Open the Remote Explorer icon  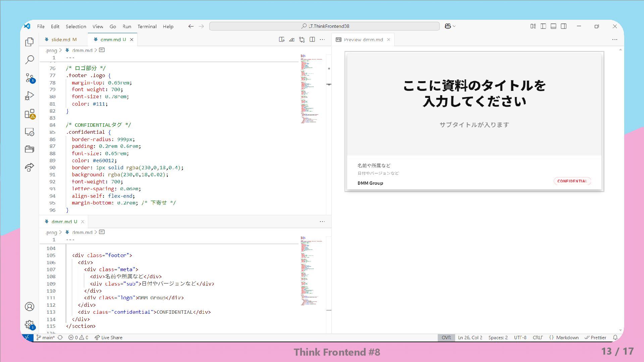coord(30,132)
